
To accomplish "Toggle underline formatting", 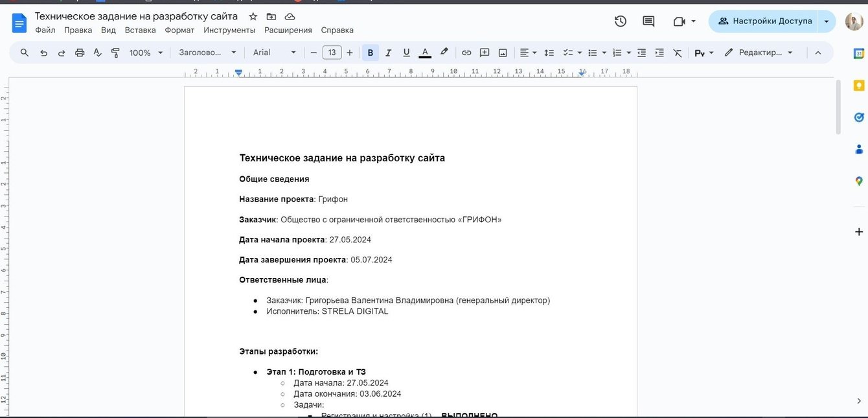I will (407, 52).
